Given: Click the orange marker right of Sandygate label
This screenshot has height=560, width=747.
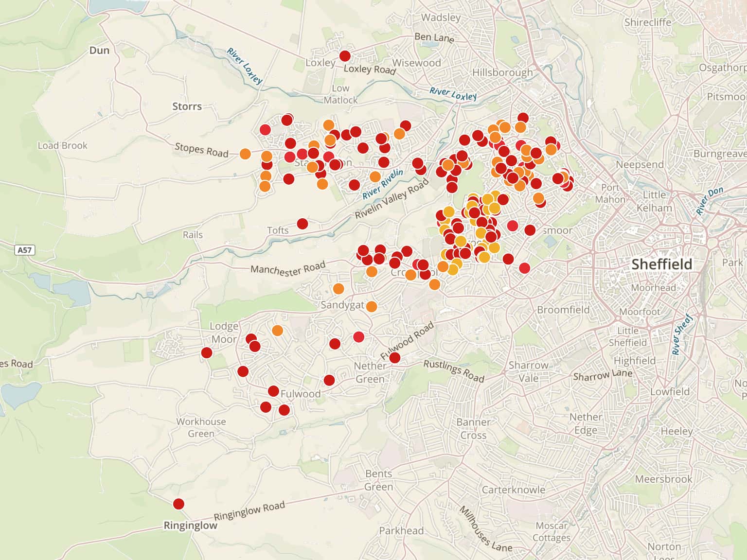Looking at the screenshot, I should click(x=372, y=306).
